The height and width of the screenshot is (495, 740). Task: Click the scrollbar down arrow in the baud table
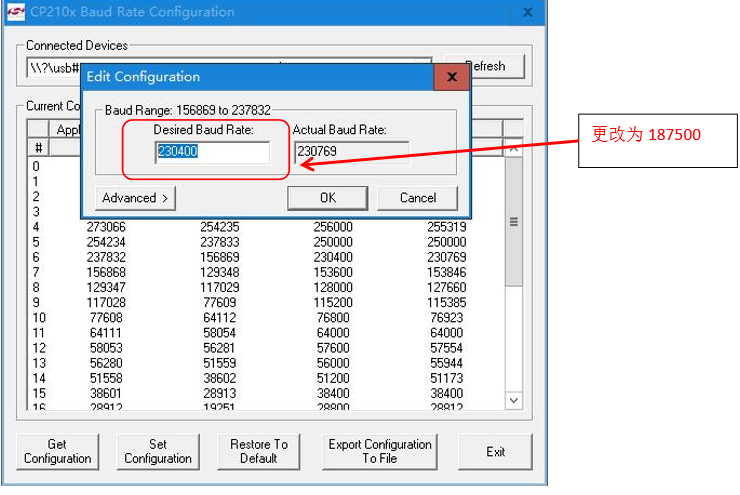click(x=514, y=401)
